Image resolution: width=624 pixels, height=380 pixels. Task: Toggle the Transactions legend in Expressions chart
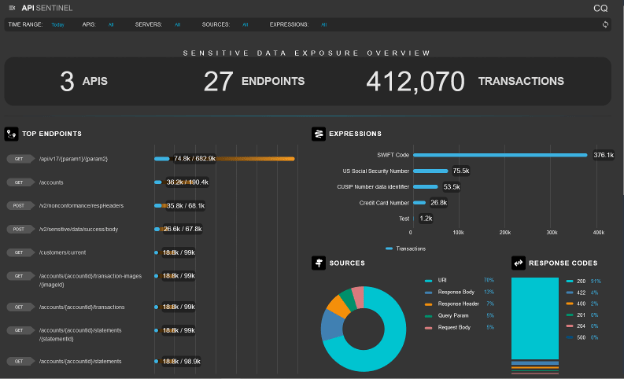point(406,249)
